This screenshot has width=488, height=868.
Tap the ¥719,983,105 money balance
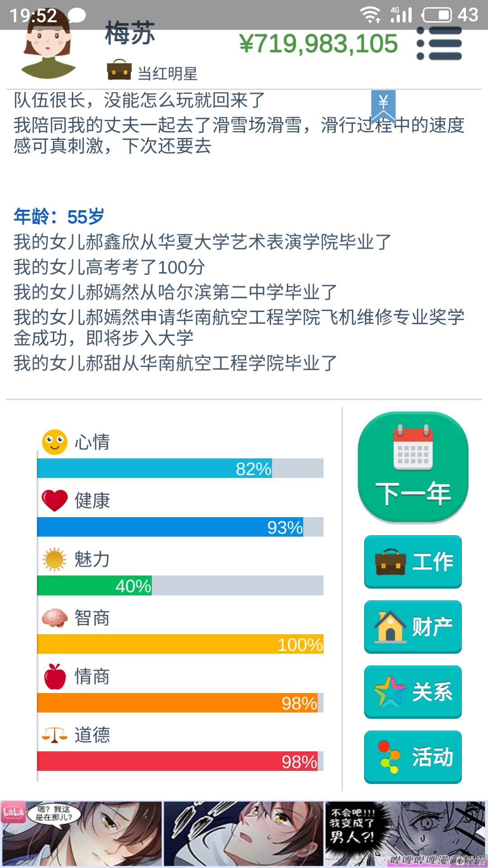click(319, 44)
